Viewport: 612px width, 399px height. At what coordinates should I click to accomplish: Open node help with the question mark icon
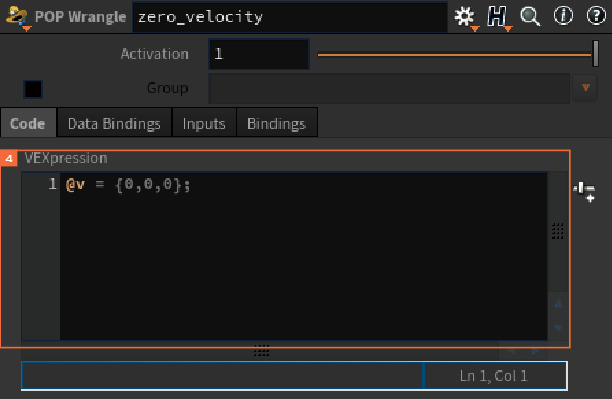596,16
